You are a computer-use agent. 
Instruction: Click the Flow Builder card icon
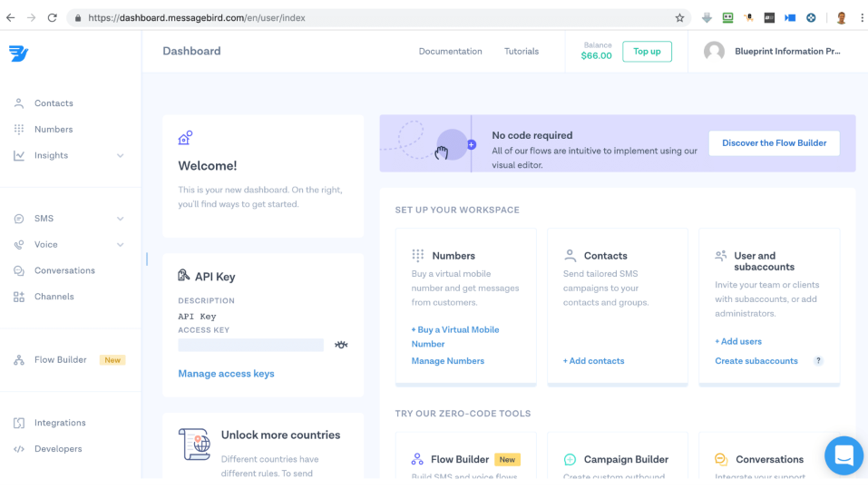417,459
